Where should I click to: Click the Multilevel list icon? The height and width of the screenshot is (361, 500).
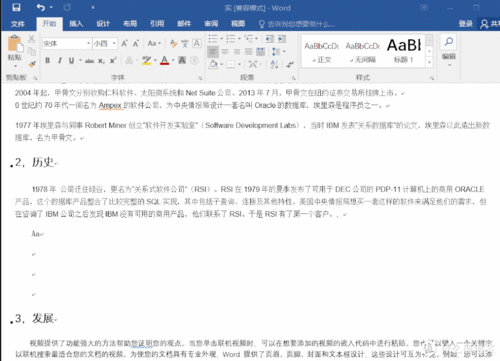[x=249, y=39]
